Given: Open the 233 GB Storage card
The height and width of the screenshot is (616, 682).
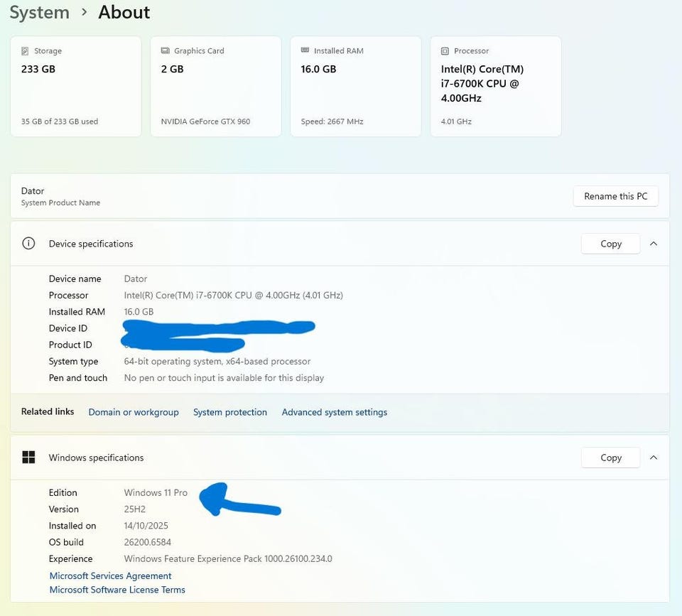Looking at the screenshot, I should point(76,87).
